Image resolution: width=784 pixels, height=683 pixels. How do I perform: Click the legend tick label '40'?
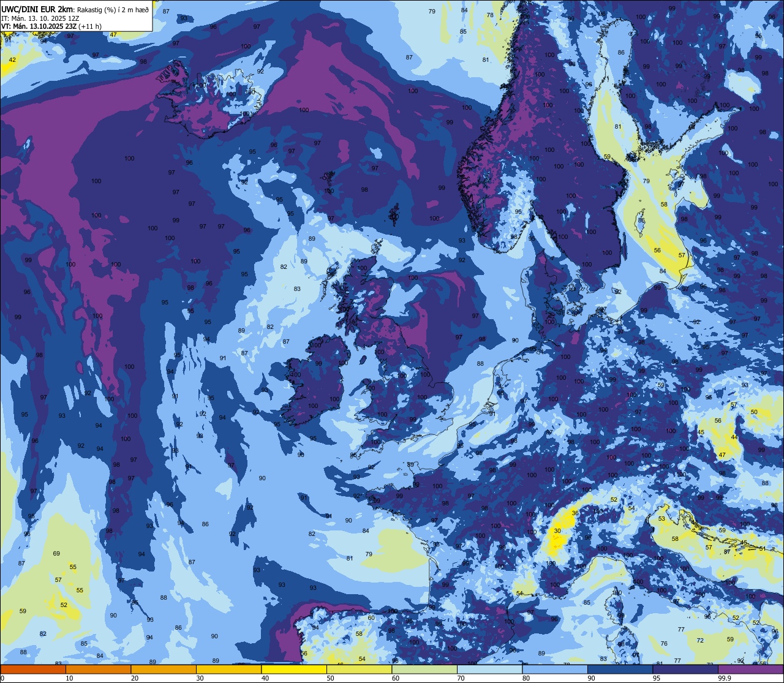point(265,677)
